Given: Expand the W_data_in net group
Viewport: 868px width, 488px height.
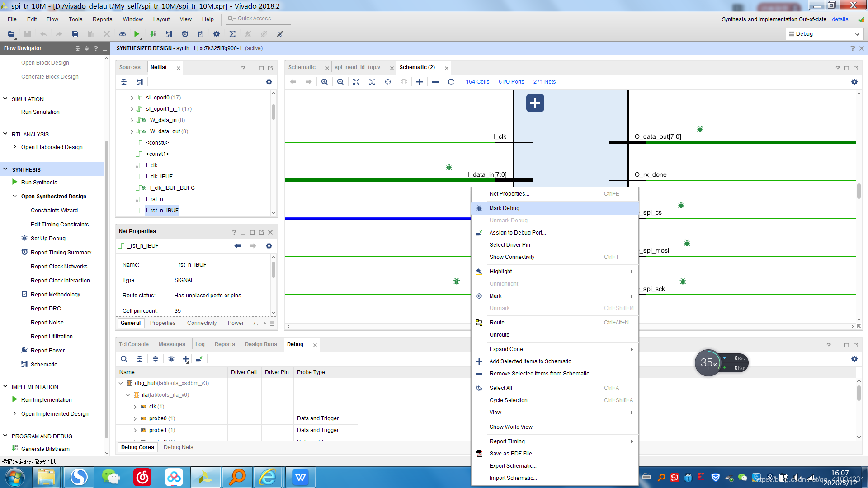Looking at the screenshot, I should tap(132, 120).
